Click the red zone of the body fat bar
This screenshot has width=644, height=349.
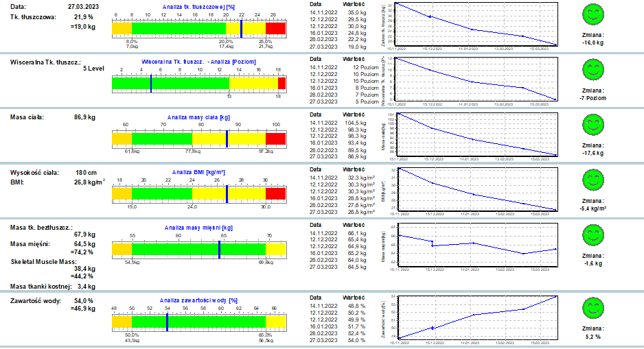pos(275,28)
